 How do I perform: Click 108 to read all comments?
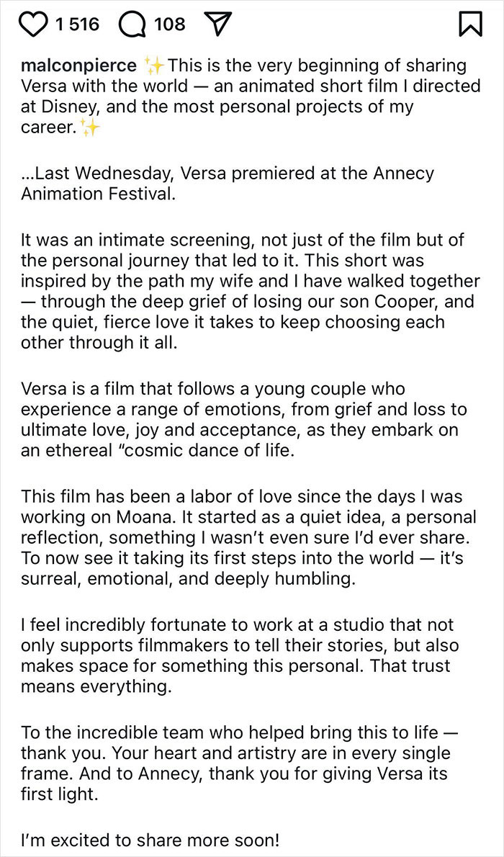(169, 24)
